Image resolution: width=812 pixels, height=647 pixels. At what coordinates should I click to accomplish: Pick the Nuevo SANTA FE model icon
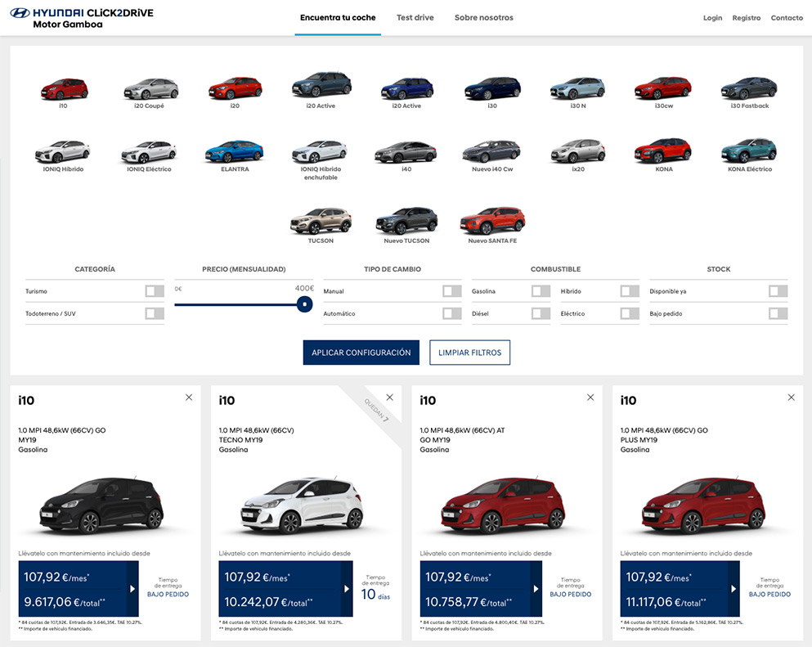(x=491, y=222)
